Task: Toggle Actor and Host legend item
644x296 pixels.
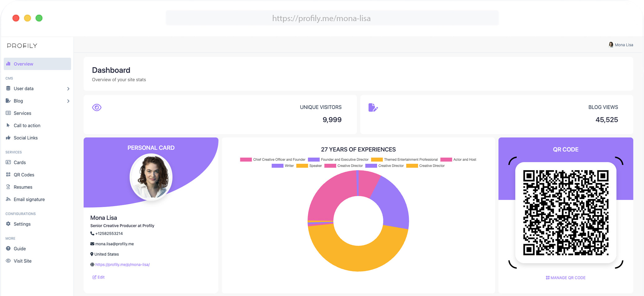Action: click(x=458, y=160)
